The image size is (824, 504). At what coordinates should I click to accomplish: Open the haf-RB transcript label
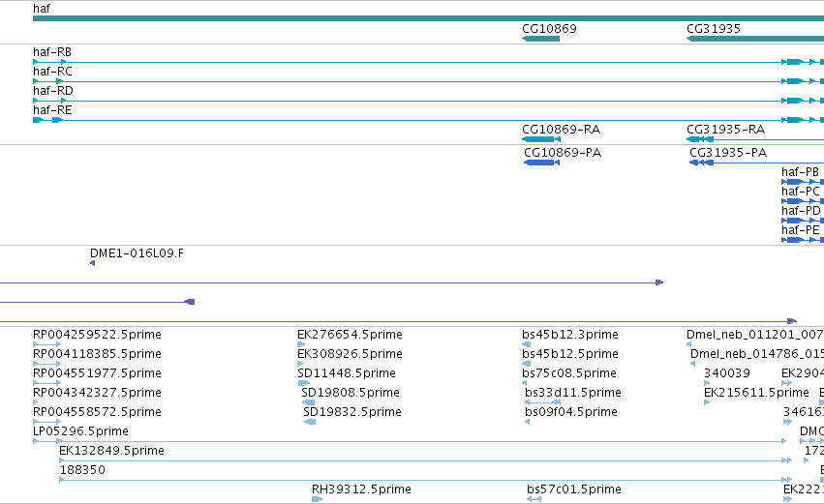(x=52, y=52)
